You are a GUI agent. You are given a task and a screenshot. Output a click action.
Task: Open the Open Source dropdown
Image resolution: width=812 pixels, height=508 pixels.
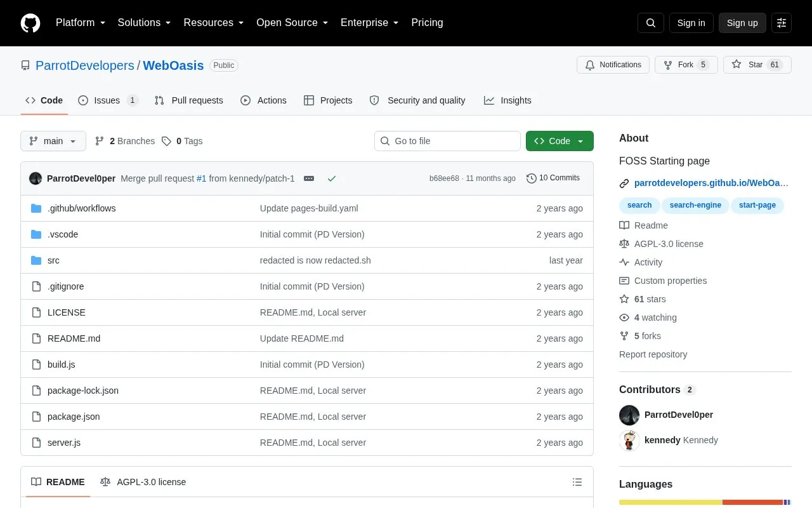pyautogui.click(x=292, y=23)
